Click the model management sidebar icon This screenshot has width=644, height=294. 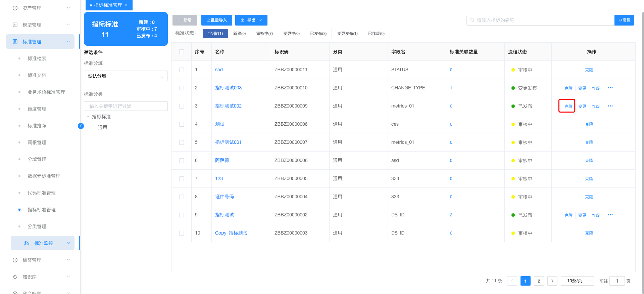pos(15,25)
